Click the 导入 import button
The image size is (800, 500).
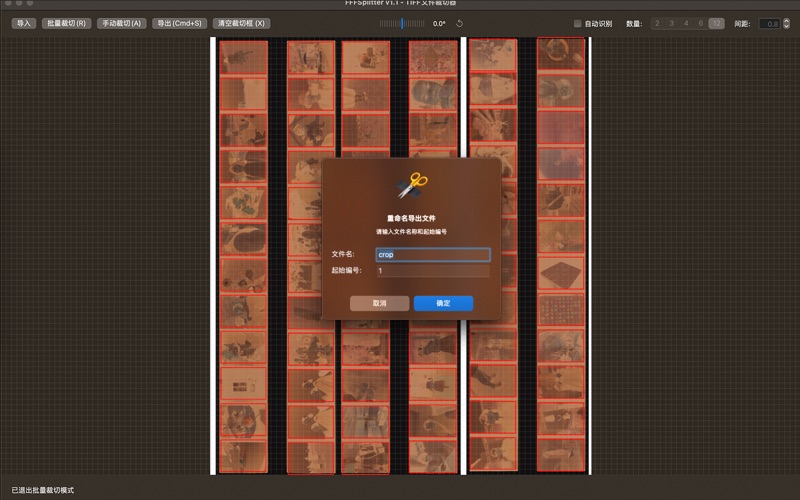point(23,23)
